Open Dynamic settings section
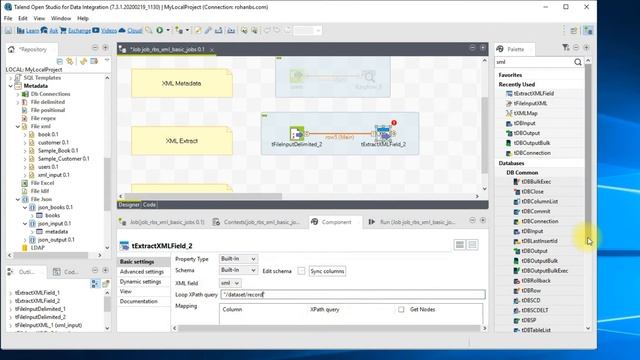This screenshot has width=640, height=360. pos(140,282)
